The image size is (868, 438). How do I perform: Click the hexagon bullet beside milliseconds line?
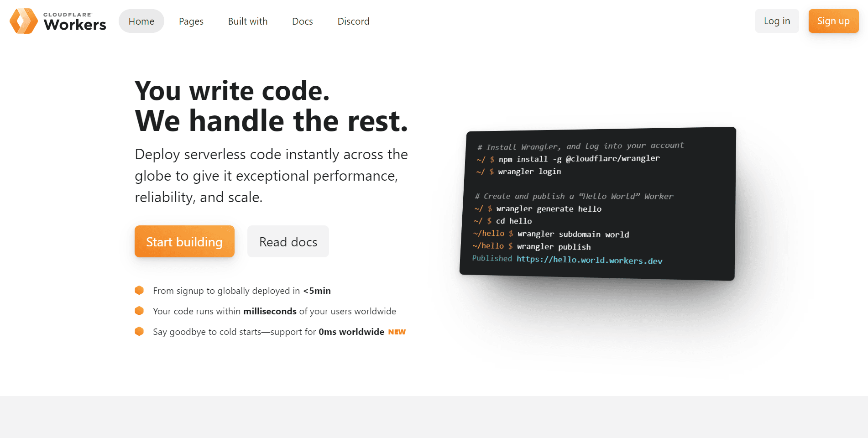(x=139, y=311)
